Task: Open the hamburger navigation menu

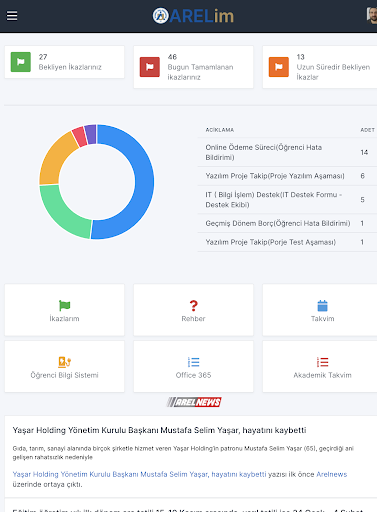Action: pos(12,16)
